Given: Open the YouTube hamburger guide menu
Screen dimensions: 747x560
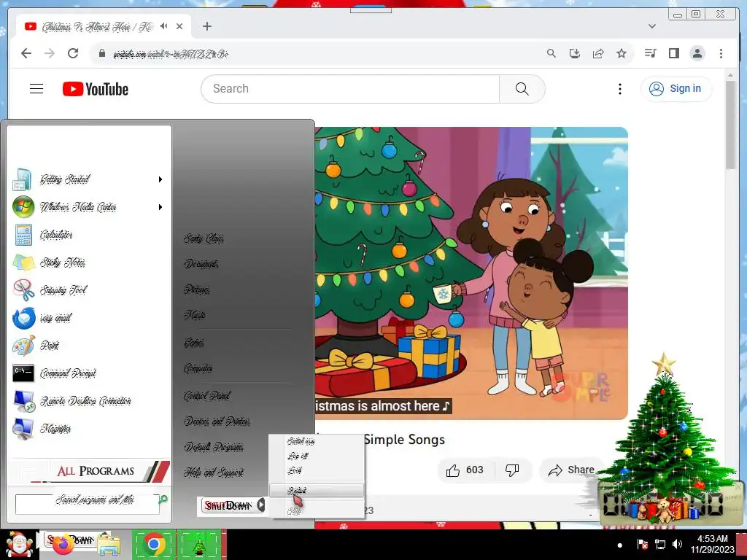Looking at the screenshot, I should pyautogui.click(x=36, y=89).
